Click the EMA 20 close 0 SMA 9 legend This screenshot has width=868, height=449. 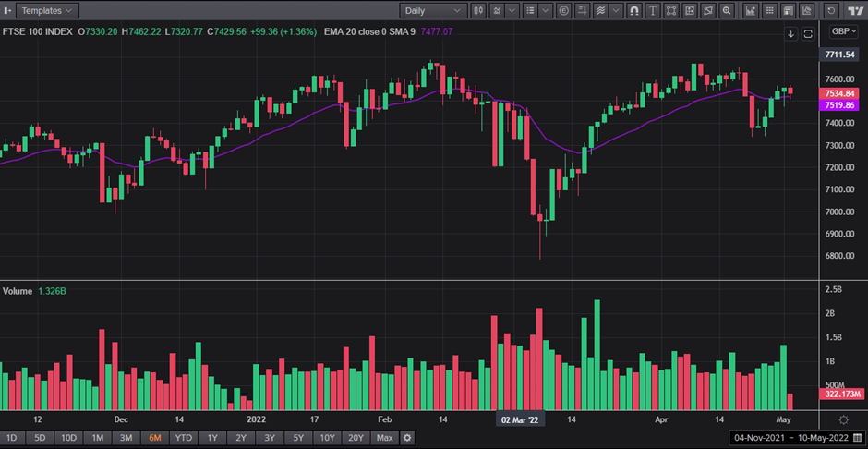(x=369, y=32)
